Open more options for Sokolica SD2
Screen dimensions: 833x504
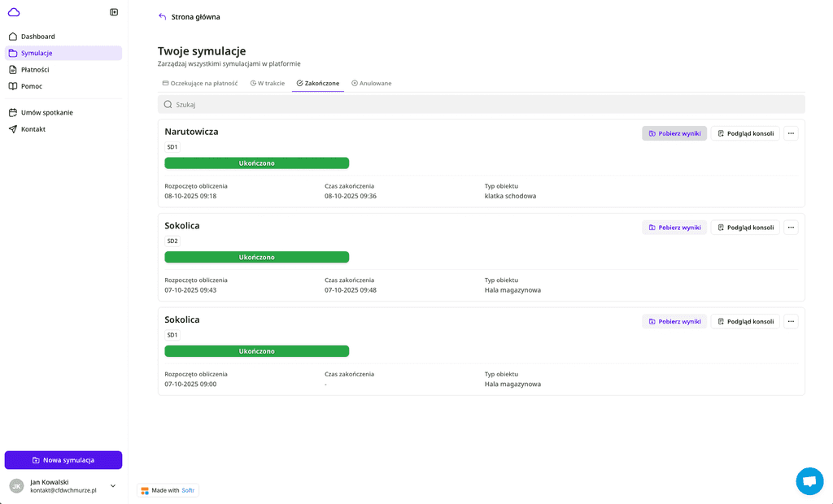pos(791,228)
